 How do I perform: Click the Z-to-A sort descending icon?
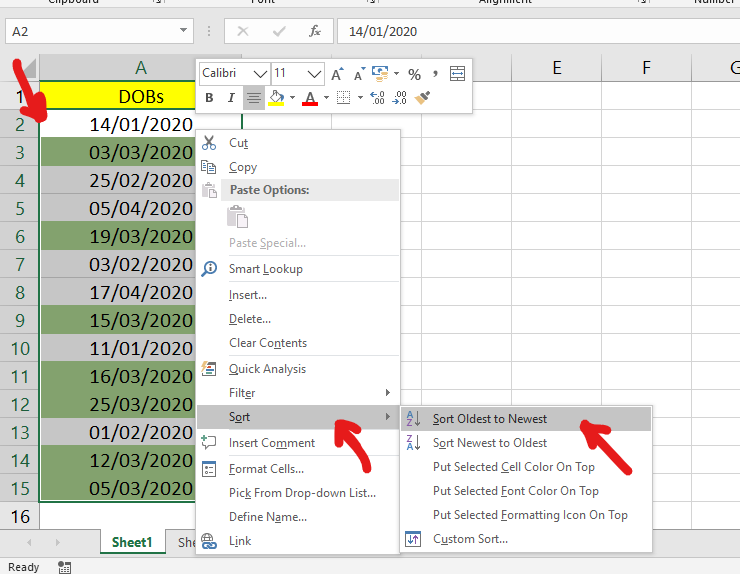pos(413,442)
